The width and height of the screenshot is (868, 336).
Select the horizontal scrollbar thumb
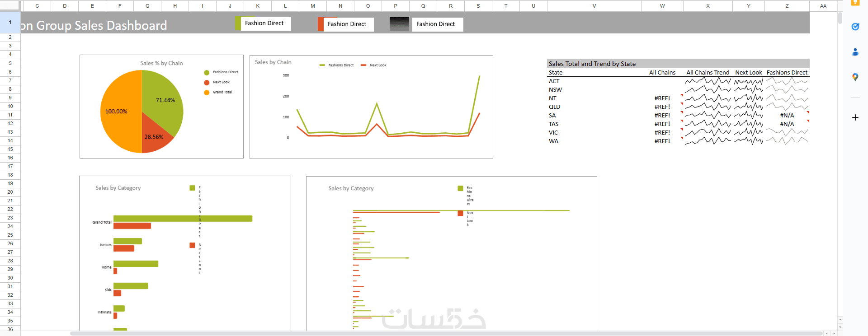(x=446, y=333)
